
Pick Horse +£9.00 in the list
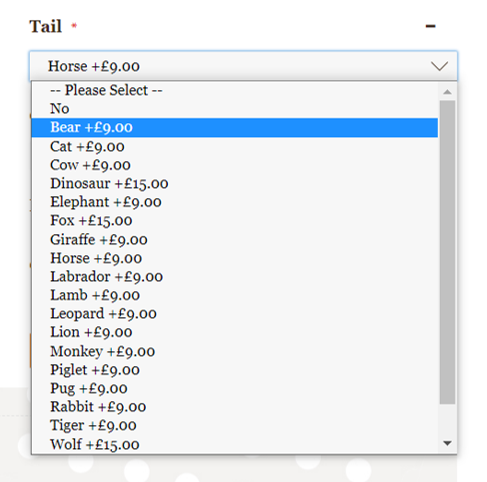point(235,258)
